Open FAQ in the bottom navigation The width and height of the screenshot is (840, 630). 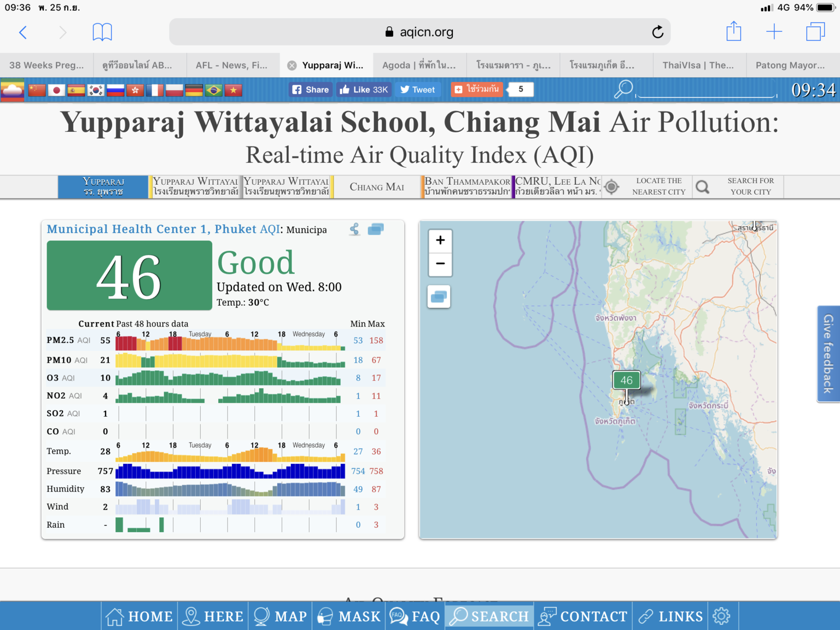[x=415, y=616]
